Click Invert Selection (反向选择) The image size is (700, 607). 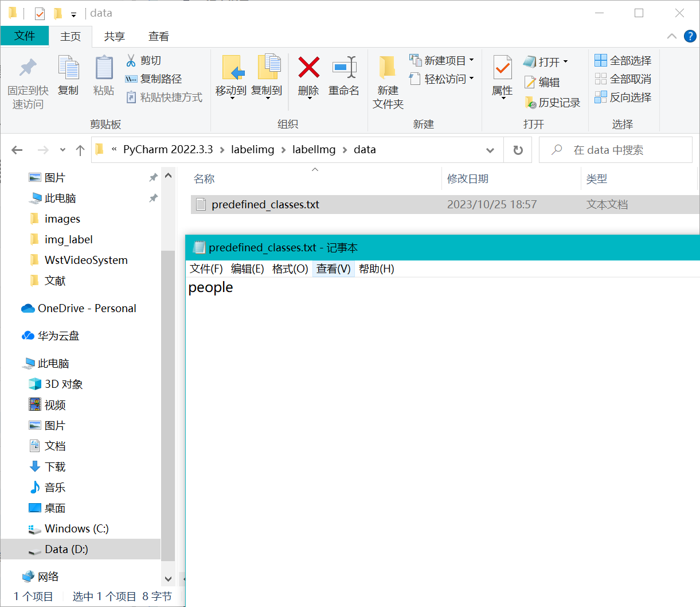623,97
